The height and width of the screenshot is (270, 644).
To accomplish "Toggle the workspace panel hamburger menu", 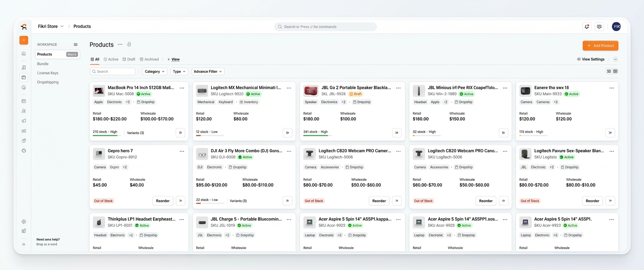I will coord(75,45).
